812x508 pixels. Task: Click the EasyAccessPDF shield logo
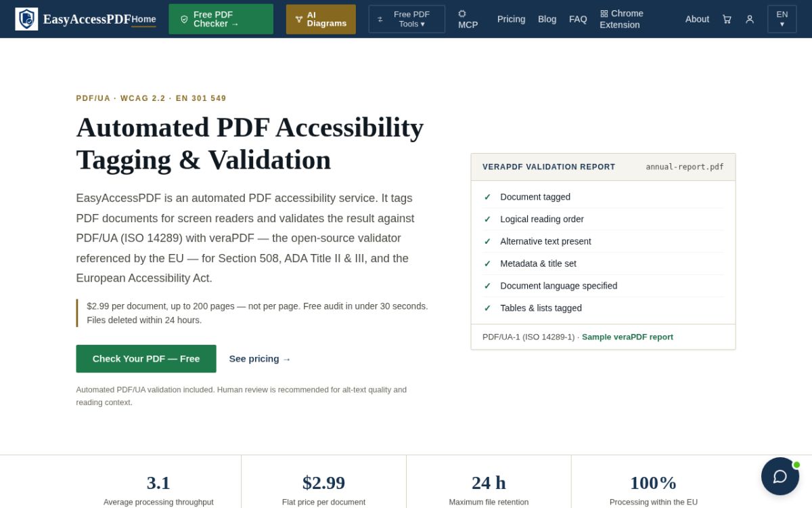tap(26, 19)
